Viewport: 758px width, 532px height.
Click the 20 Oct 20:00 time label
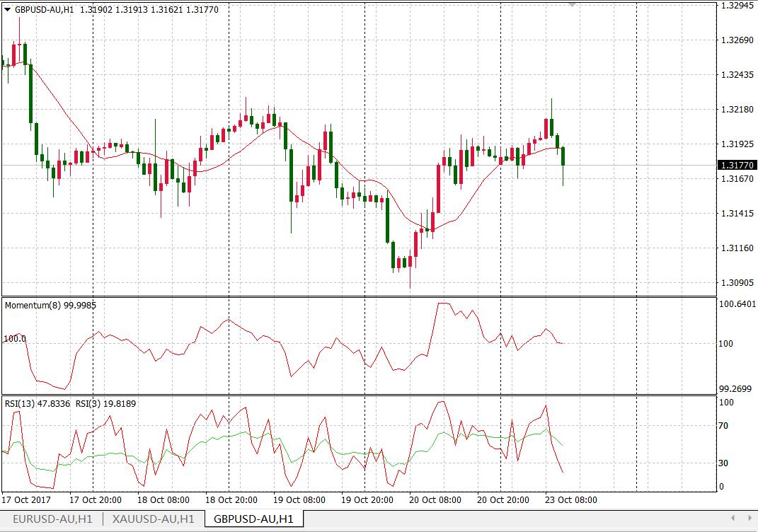503,499
